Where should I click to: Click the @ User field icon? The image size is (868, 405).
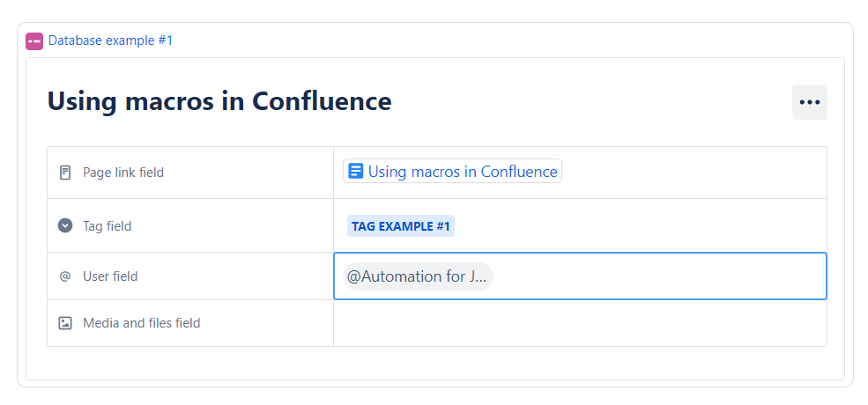pyautogui.click(x=65, y=276)
